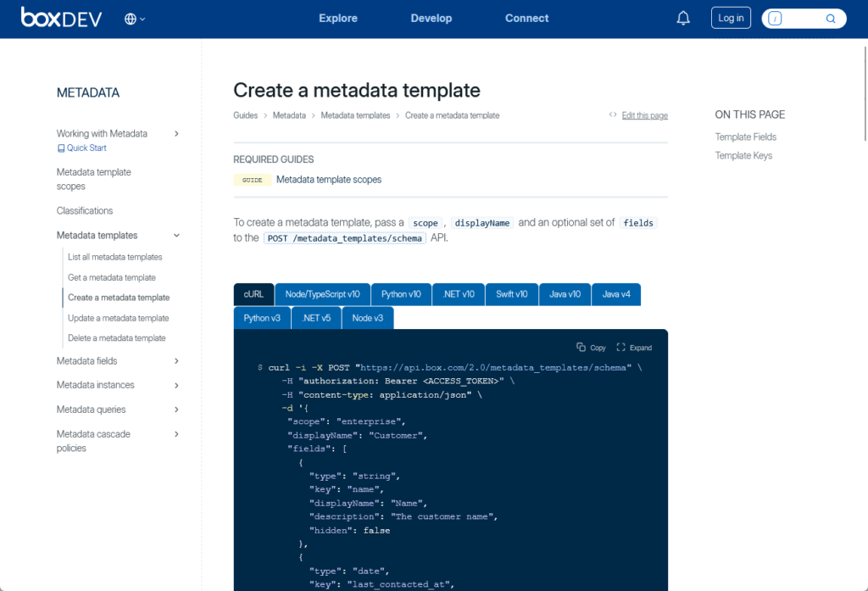Click the search magnifier icon
868x591 pixels.
[831, 19]
